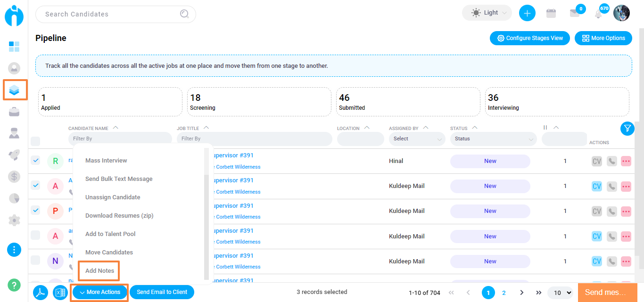Sort by Location column arrow
Screen dimensions: 644x302
click(367, 128)
